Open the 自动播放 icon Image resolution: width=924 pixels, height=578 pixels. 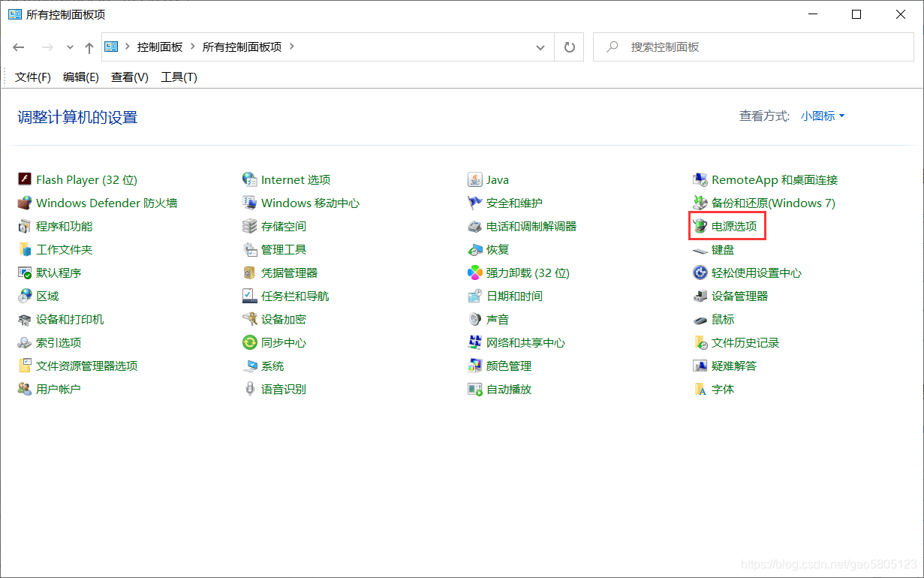click(x=475, y=389)
